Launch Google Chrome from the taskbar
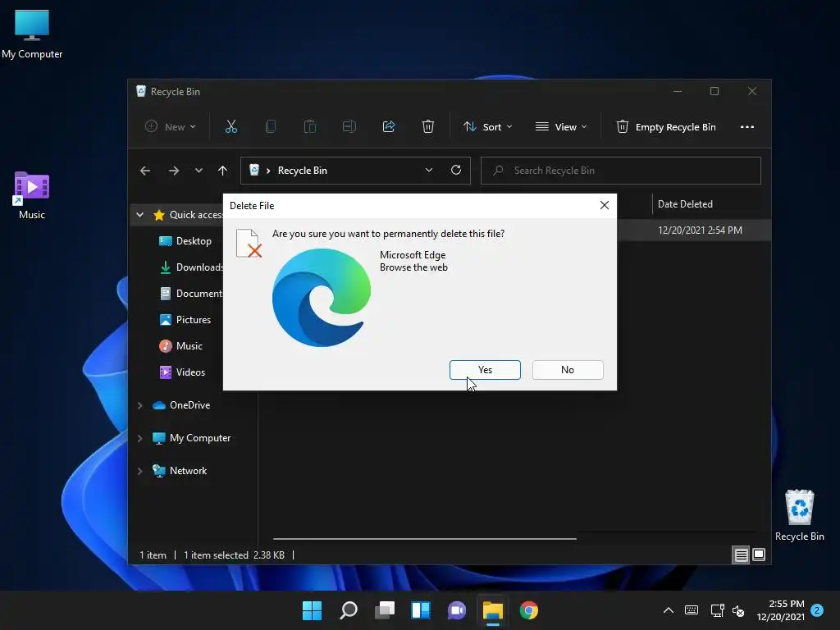 pos(529,610)
